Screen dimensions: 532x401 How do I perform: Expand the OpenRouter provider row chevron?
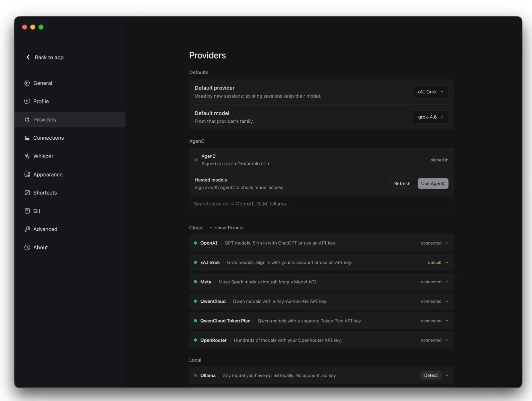tap(447, 340)
